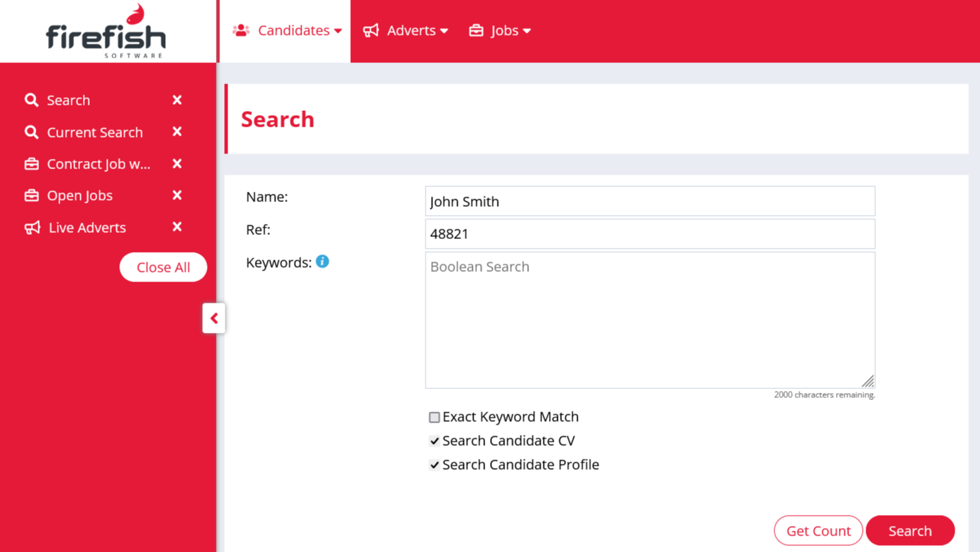The width and height of the screenshot is (980, 552).
Task: Open the Adverts dropdown menu
Action: coord(406,31)
